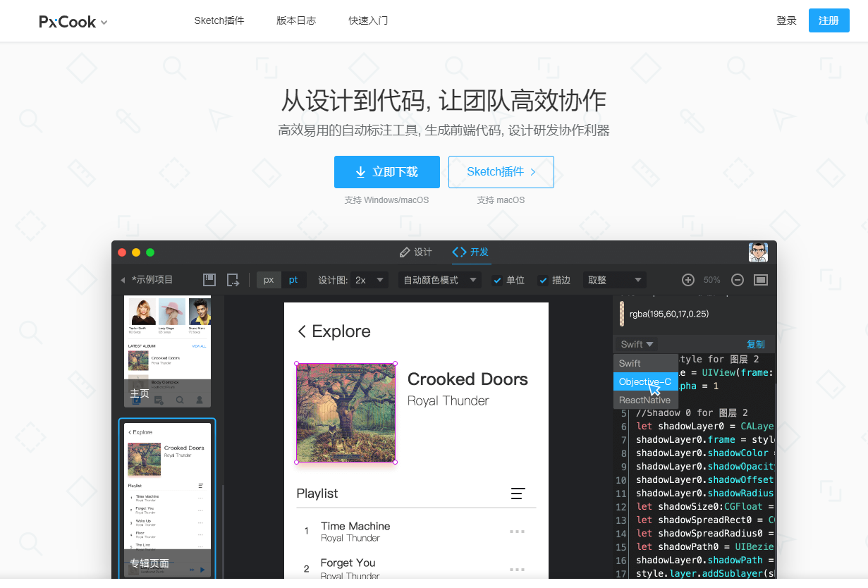Click the dots menu for Forget You

tap(518, 568)
